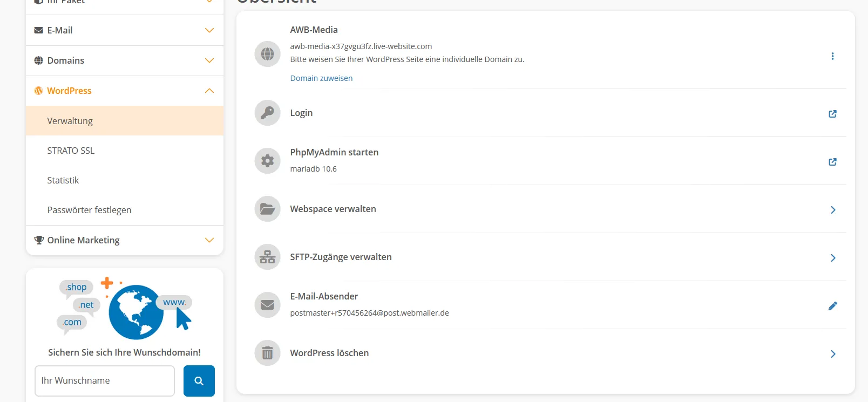Click Webspace verwalten label
This screenshot has height=402, width=868.
(333, 209)
